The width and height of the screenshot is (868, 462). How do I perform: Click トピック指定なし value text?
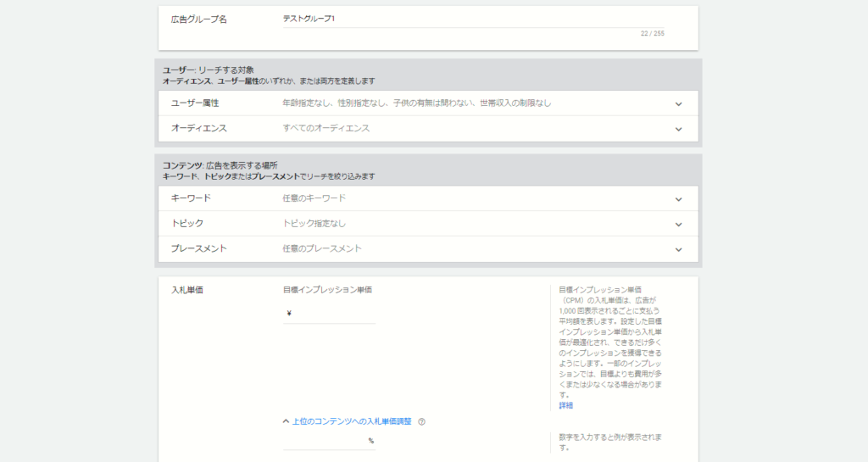[x=314, y=224]
